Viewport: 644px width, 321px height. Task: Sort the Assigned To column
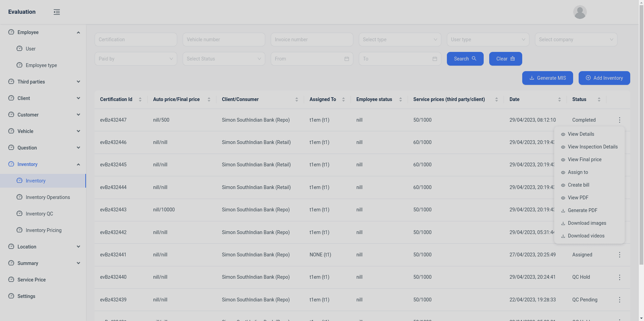coord(343,99)
